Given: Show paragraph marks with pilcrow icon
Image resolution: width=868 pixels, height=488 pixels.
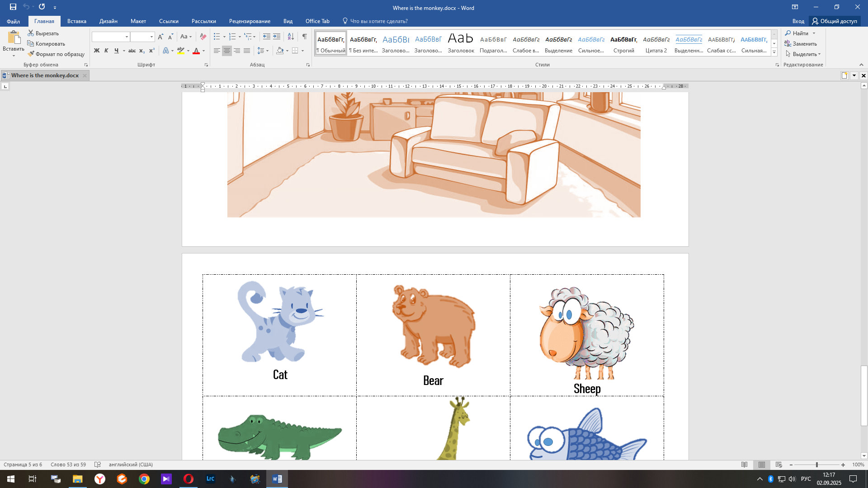Looking at the screenshot, I should tap(304, 37).
